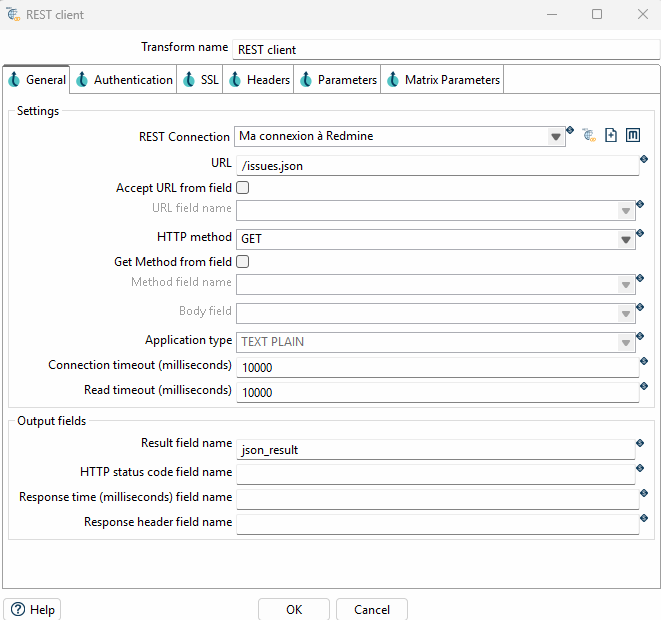Click the variable diamond next to URL field
The image size is (661, 620).
[644, 159]
